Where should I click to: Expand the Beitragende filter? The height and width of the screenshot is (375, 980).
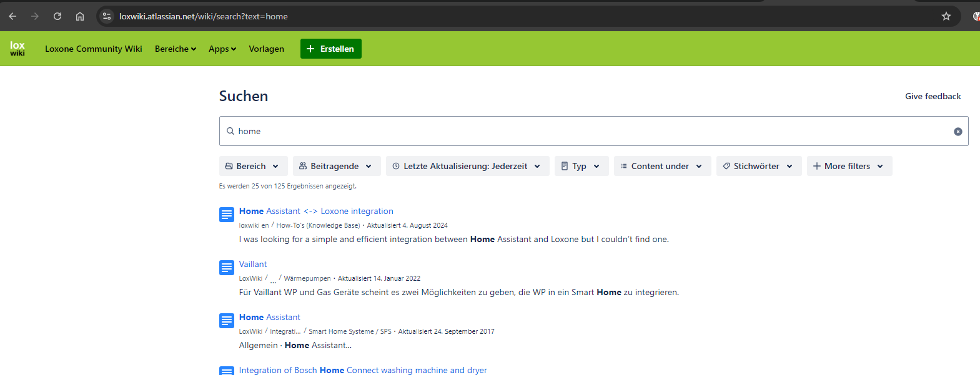337,166
